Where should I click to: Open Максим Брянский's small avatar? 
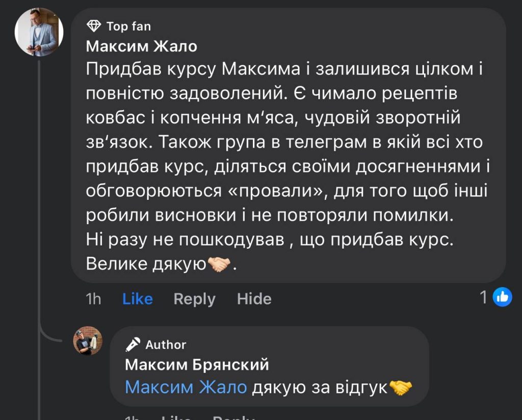coord(88,341)
